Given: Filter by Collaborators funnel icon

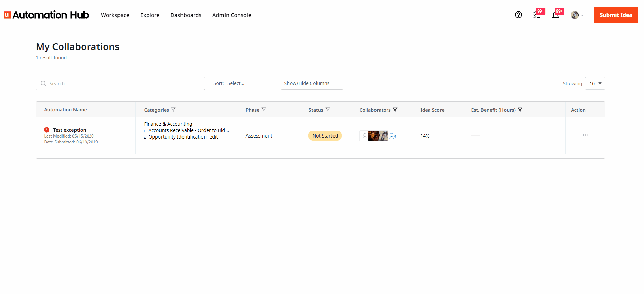Looking at the screenshot, I should tap(395, 110).
